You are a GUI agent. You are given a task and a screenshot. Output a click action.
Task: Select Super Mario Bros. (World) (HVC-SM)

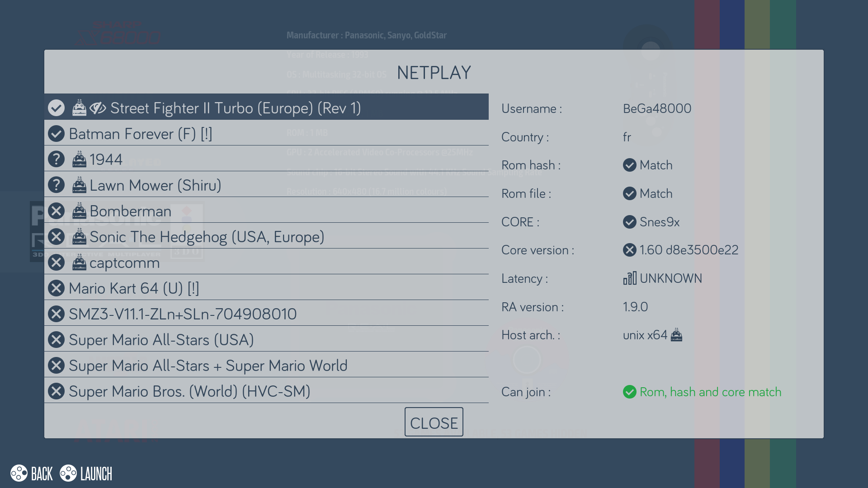pyautogui.click(x=266, y=390)
